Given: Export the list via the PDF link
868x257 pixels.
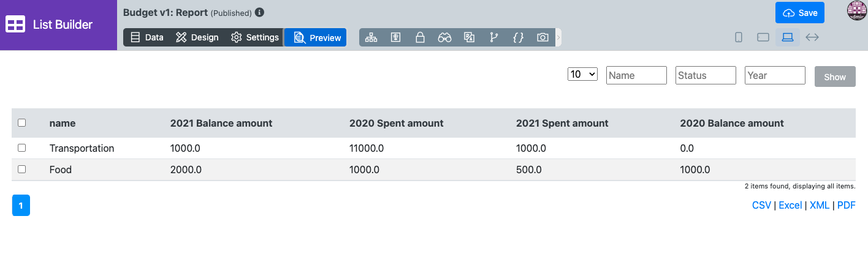Looking at the screenshot, I should pos(846,206).
